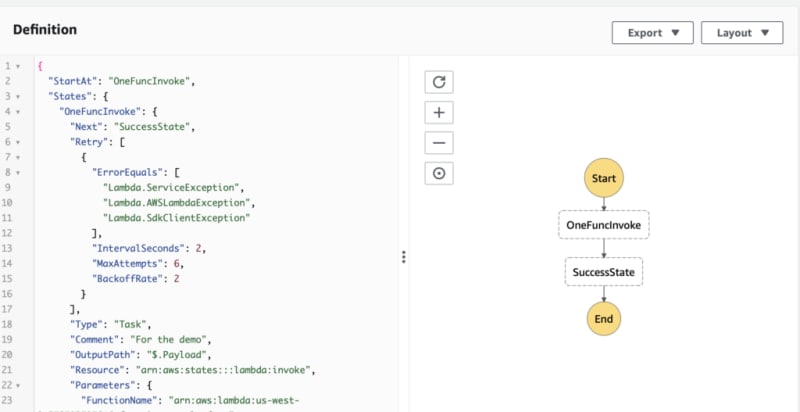Click line number 13 in gutter

point(7,248)
